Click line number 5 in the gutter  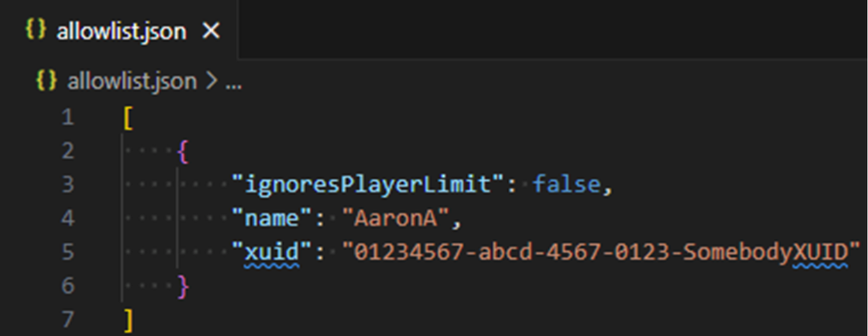click(x=68, y=252)
